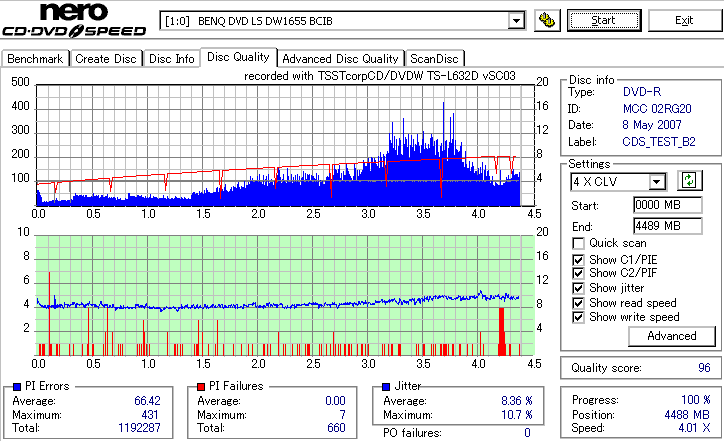Select the Disc Quality tab
The height and width of the screenshot is (441, 724).
(x=238, y=57)
